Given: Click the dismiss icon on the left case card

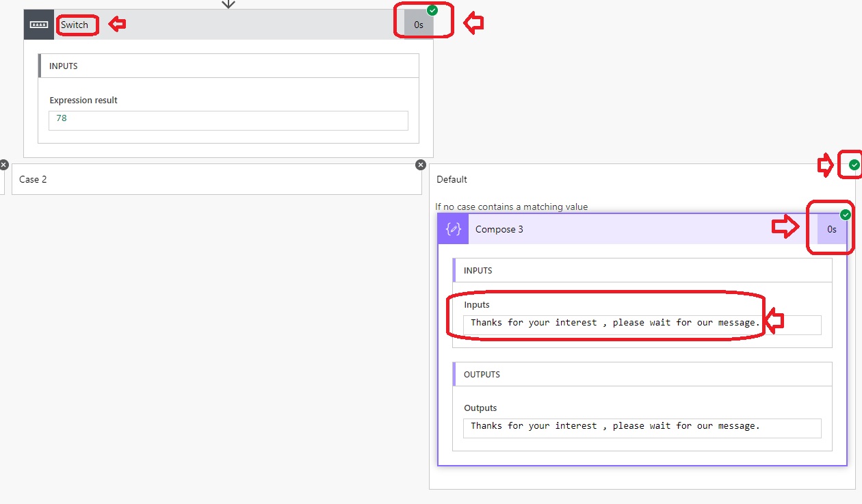Looking at the screenshot, I should (x=5, y=164).
